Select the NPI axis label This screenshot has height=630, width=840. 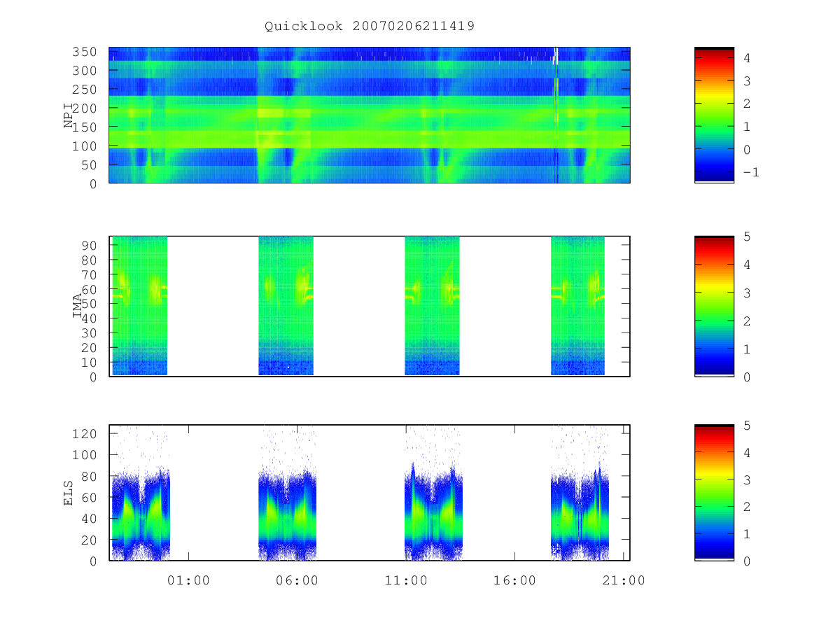[x=69, y=115]
